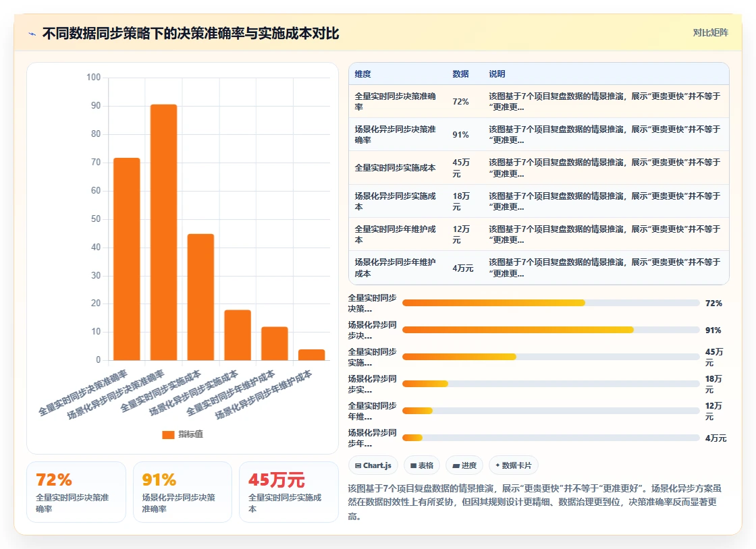Click the Y-axis label 100 in the chart
Screen dimensions: 756x549
94,77
